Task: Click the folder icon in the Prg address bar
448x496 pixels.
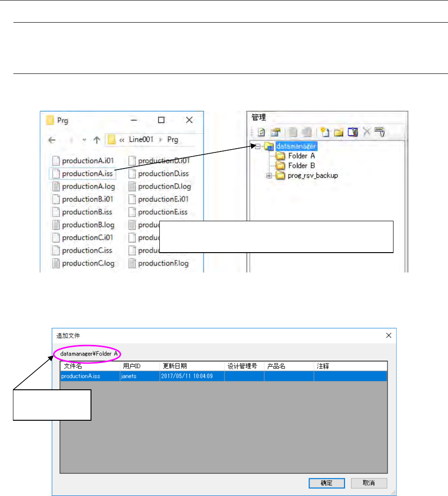Action: point(111,139)
